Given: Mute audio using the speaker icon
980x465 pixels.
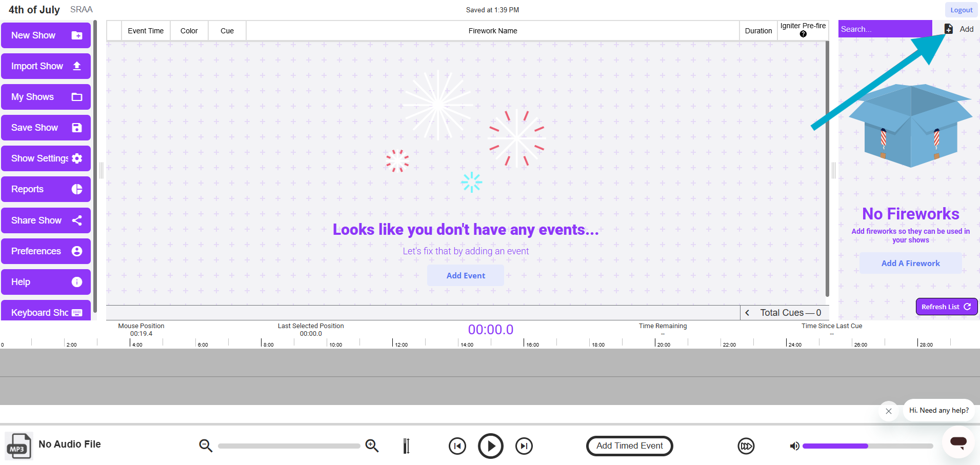Looking at the screenshot, I should point(794,446).
